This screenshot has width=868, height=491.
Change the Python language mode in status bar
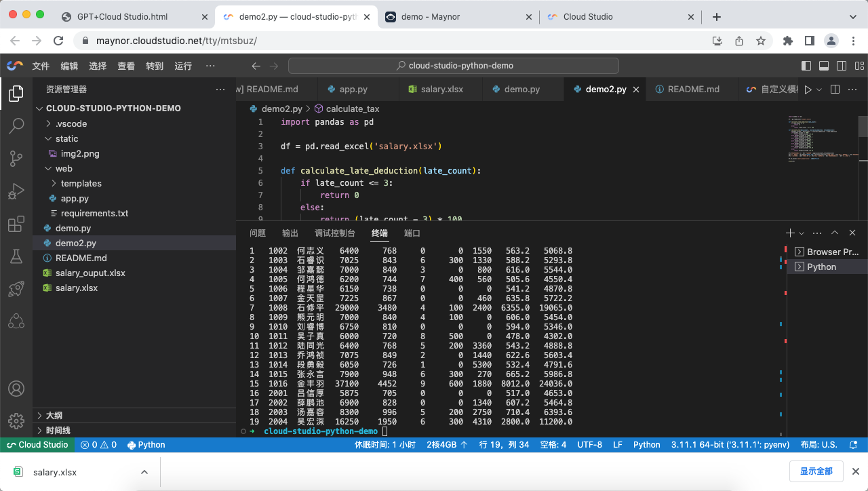coord(646,445)
